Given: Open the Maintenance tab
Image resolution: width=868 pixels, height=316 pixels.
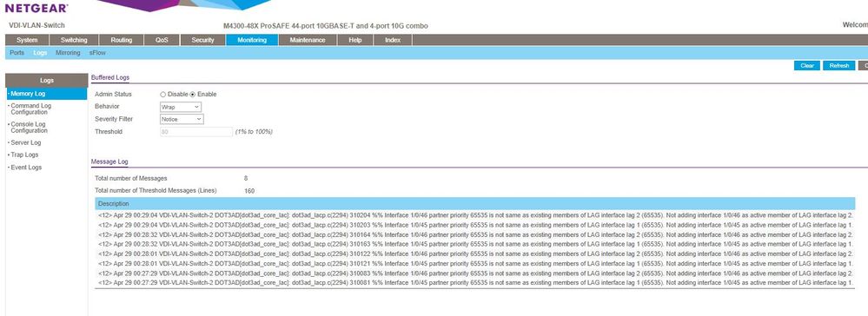Looking at the screenshot, I should click(x=308, y=40).
